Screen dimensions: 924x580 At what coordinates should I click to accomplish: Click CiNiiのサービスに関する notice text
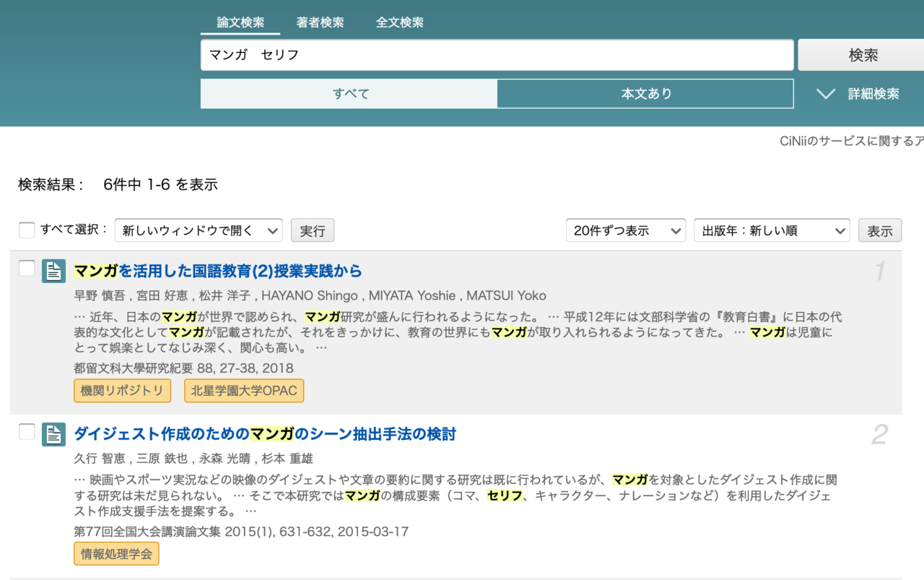point(851,141)
